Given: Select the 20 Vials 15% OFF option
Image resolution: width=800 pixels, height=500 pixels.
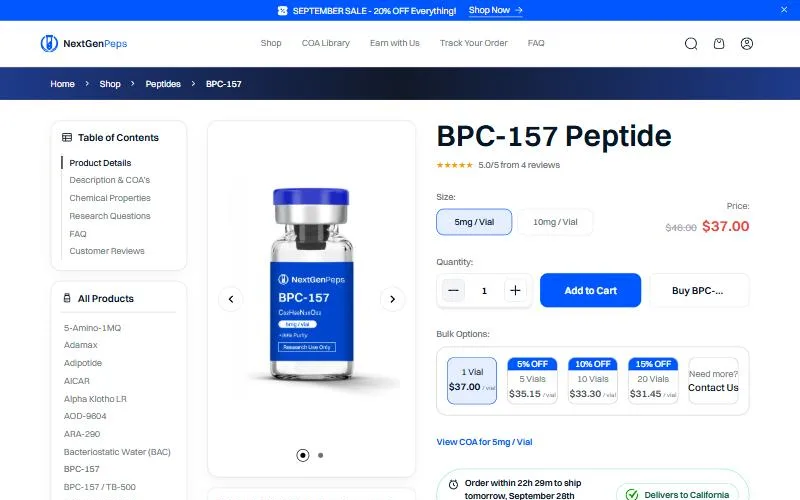Looking at the screenshot, I should [653, 381].
